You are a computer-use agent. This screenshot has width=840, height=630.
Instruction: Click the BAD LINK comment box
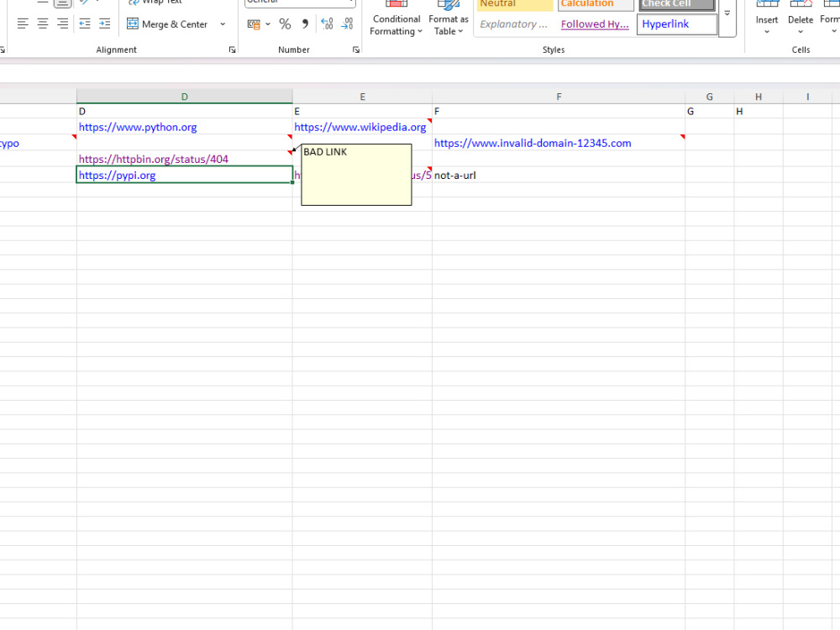click(356, 175)
